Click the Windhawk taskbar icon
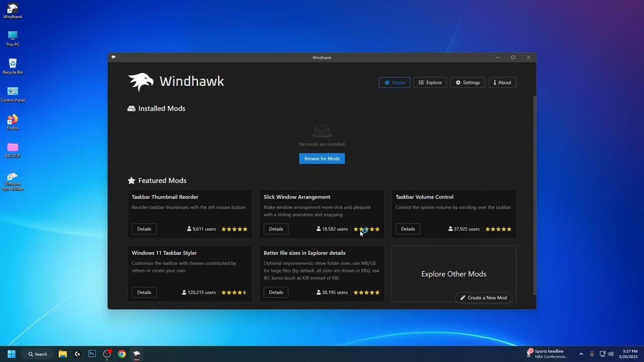 tap(136, 354)
